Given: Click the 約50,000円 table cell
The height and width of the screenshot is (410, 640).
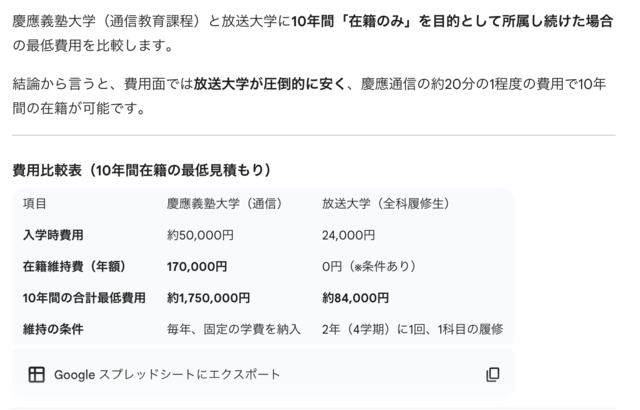Looking at the screenshot, I should 200,235.
